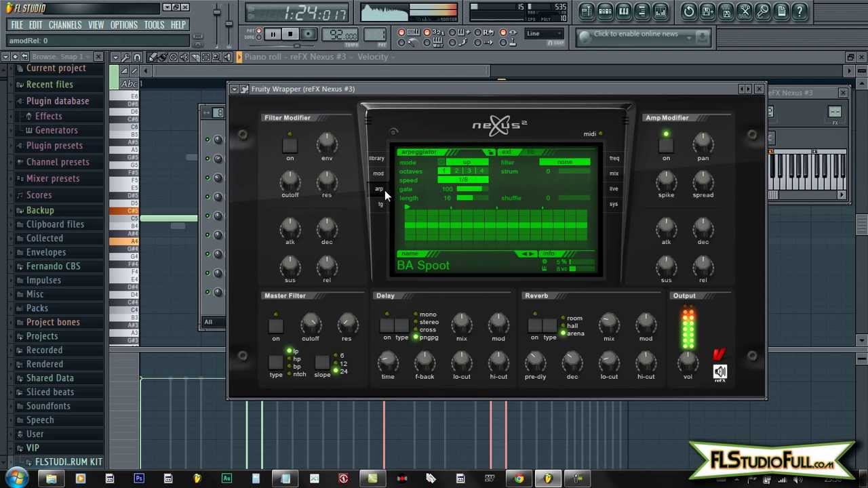Screen dimensions: 868x488
Task: Click the save-new-version icon in toolbar
Action: [707, 12]
